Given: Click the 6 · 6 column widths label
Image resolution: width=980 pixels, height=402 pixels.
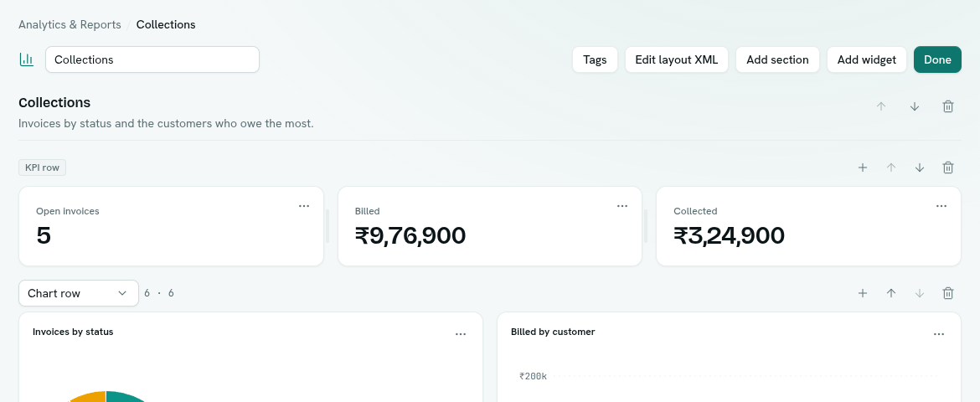Looking at the screenshot, I should 159,293.
